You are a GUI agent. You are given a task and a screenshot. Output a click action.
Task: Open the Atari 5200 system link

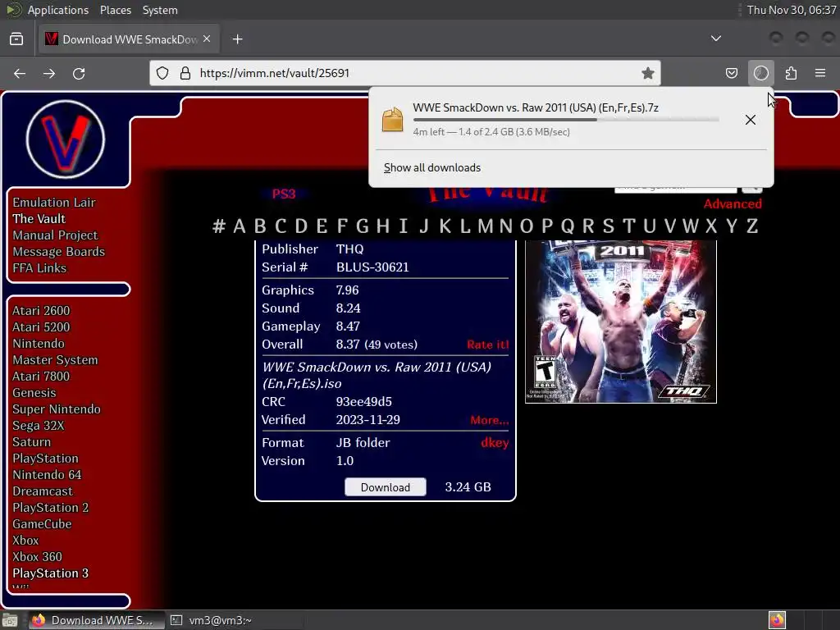pyautogui.click(x=41, y=326)
